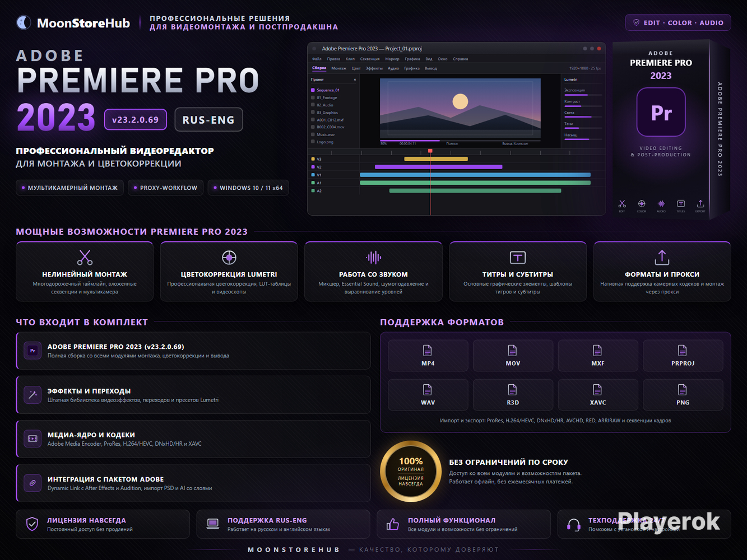Open the Полное playback resolution dropdown
Image resolution: width=747 pixels, height=560 pixels.
click(x=452, y=143)
